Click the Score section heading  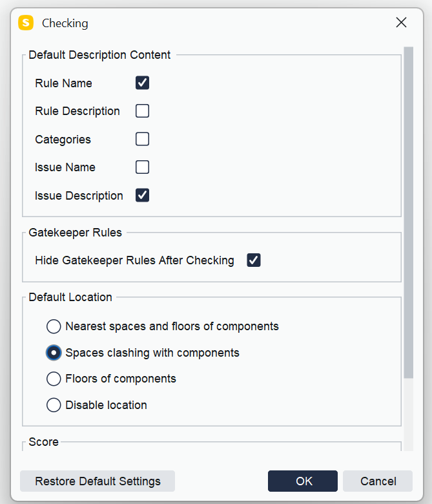(44, 442)
